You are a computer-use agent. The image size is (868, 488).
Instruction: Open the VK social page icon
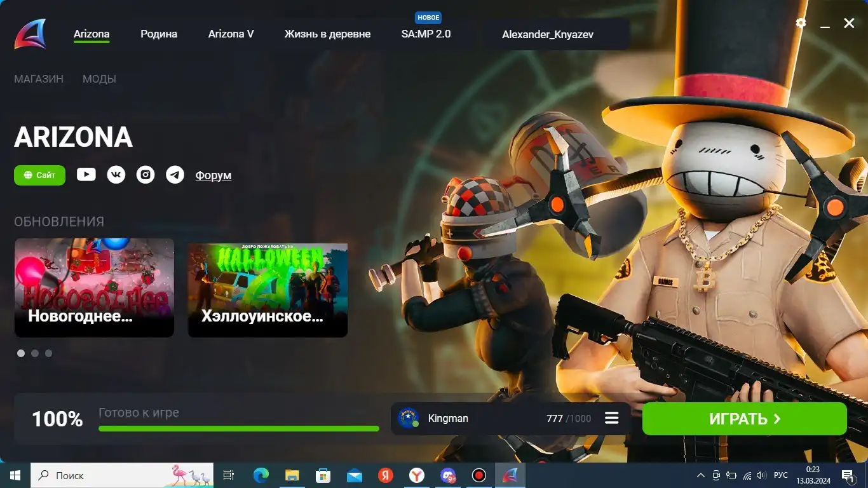pyautogui.click(x=116, y=174)
